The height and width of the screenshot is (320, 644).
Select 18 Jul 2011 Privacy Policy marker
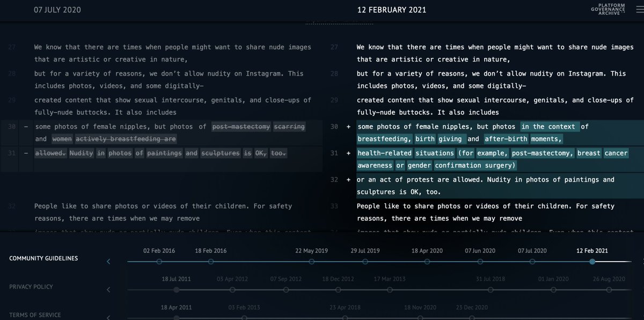pos(177,290)
